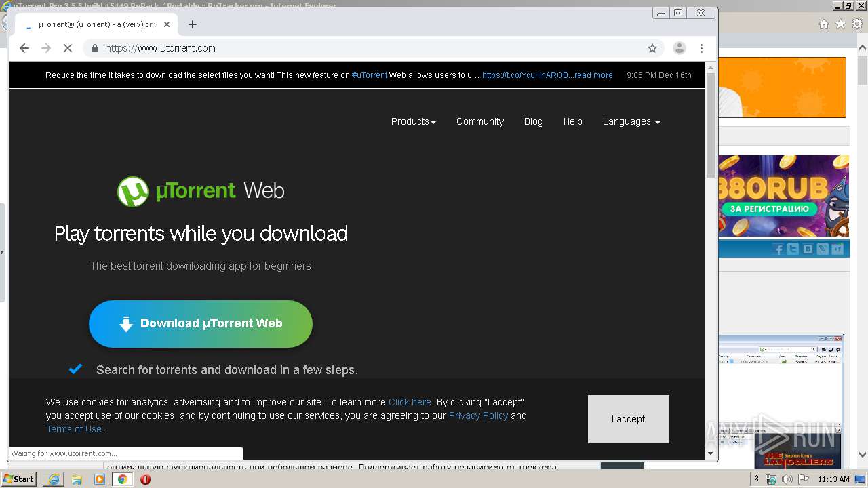The width and height of the screenshot is (868, 488).
Task: Click VK share icon on RuTracker page
Action: (x=808, y=249)
